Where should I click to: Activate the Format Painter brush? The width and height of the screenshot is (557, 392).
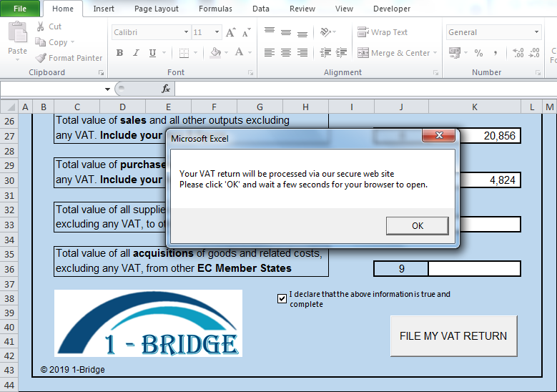tap(41, 57)
